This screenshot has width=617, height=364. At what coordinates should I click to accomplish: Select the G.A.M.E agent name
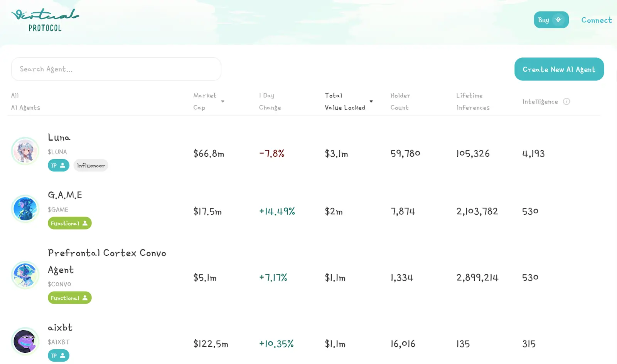coord(65,195)
